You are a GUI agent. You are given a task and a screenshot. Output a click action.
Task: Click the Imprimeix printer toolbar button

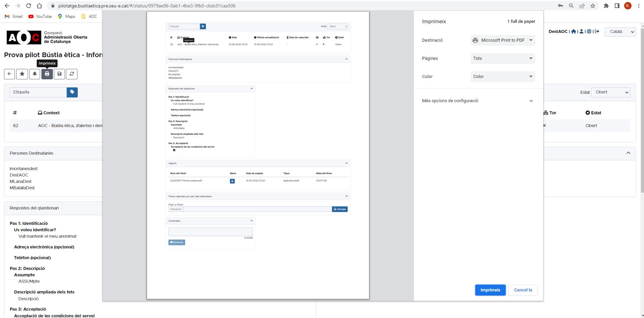click(x=47, y=74)
